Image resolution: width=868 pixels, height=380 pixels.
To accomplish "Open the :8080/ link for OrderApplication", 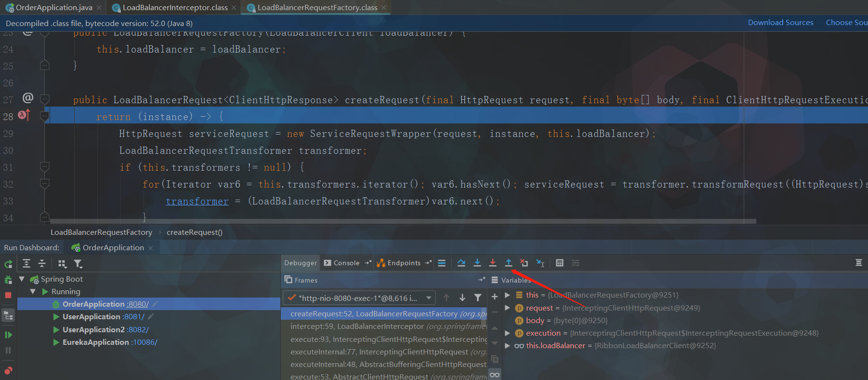I will click(x=138, y=304).
